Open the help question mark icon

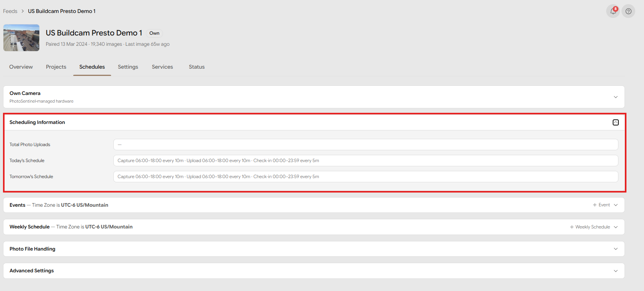click(628, 11)
